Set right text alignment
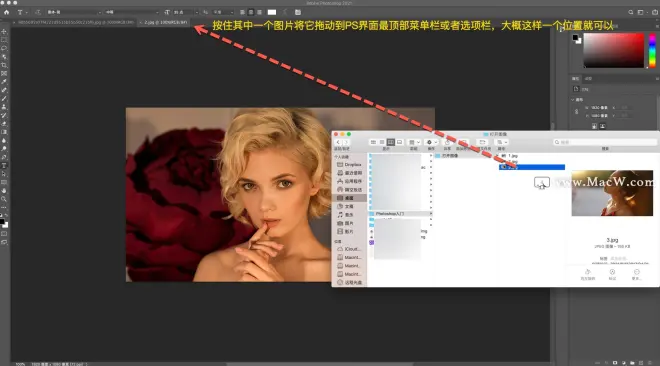The height and width of the screenshot is (366, 660). pyautogui.click(x=259, y=12)
